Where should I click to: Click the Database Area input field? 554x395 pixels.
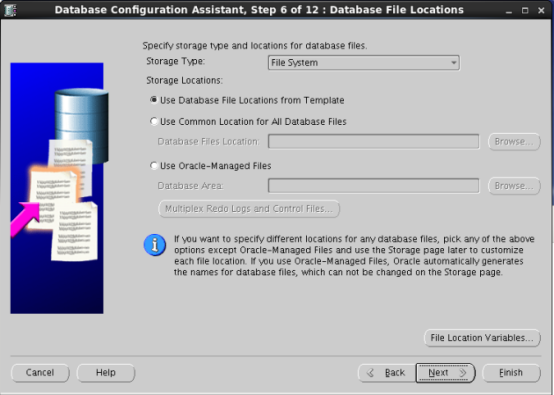pyautogui.click(x=373, y=186)
